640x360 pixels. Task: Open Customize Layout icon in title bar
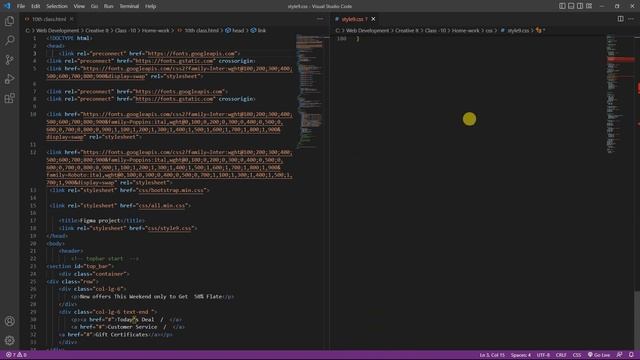pyautogui.click(x=589, y=6)
